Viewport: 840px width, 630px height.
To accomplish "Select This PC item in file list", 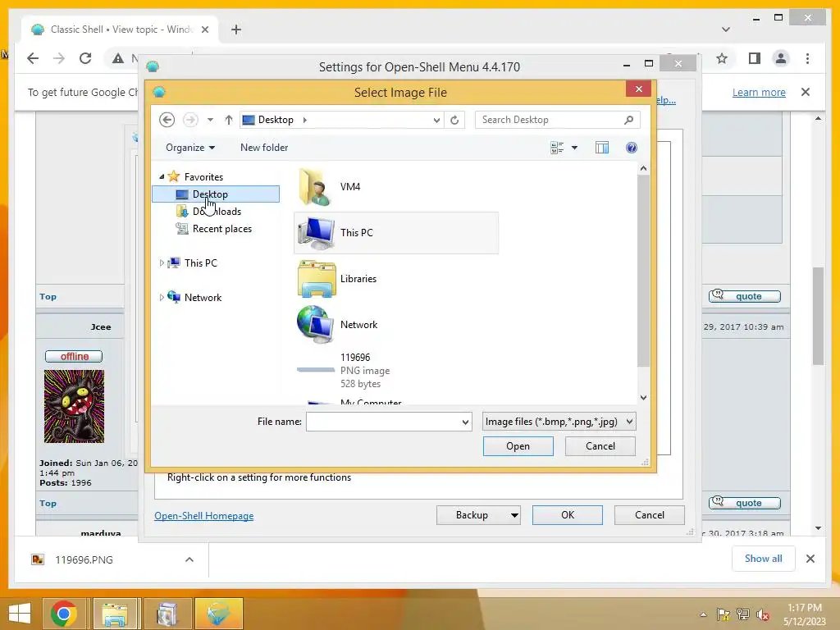I will [396, 232].
